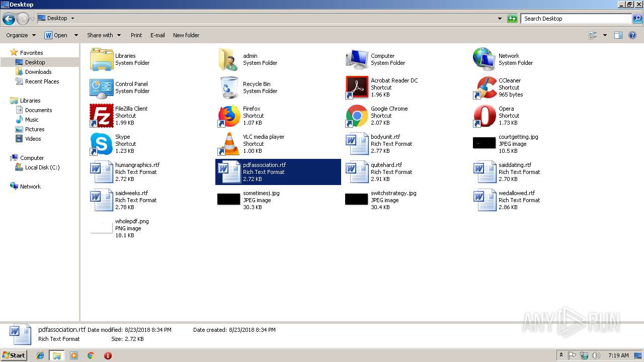The height and width of the screenshot is (362, 644).
Task: Select the VLC media player icon
Action: coord(229,144)
